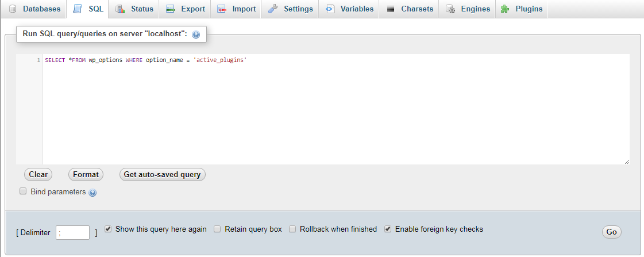Switch to the Charsets tab
Image resolution: width=644 pixels, height=257 pixels.
tap(409, 9)
